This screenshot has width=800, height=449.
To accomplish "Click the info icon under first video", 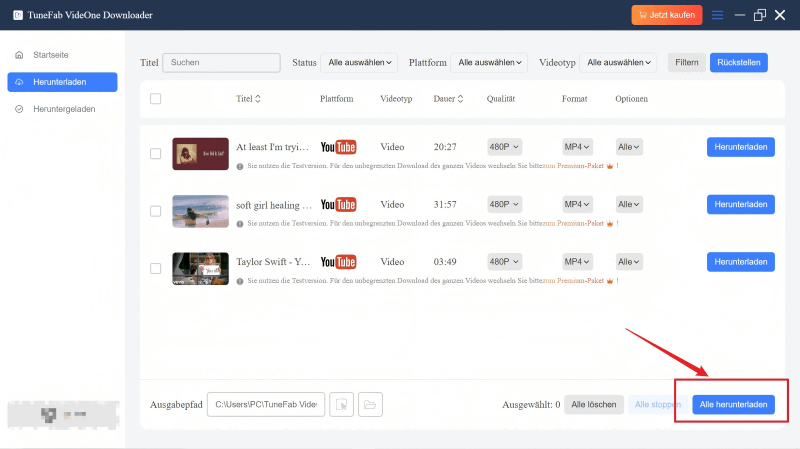I will 240,166.
